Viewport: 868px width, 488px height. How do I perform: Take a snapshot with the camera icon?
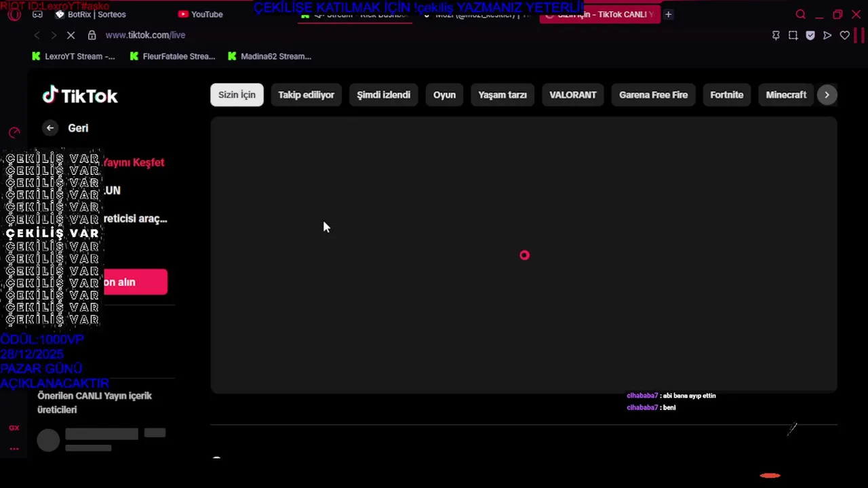pyautogui.click(x=793, y=35)
